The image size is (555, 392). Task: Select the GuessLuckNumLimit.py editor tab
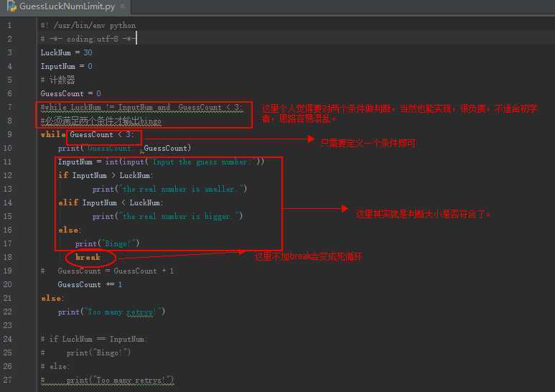click(65, 6)
